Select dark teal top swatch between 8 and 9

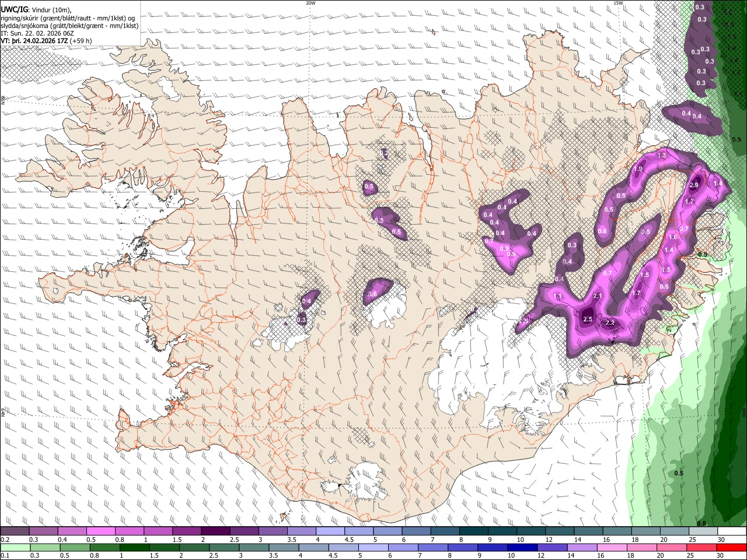click(474, 531)
